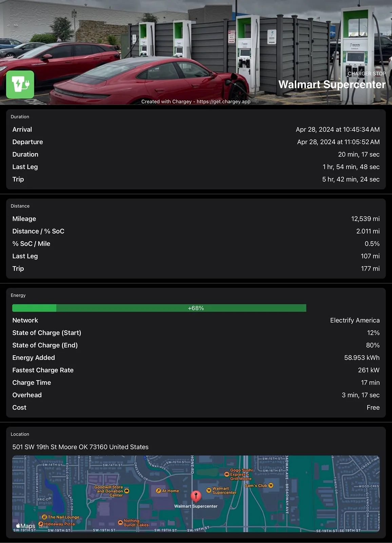The height and width of the screenshot is (543, 392).
Task: Click the red map pin marker
Action: click(196, 497)
